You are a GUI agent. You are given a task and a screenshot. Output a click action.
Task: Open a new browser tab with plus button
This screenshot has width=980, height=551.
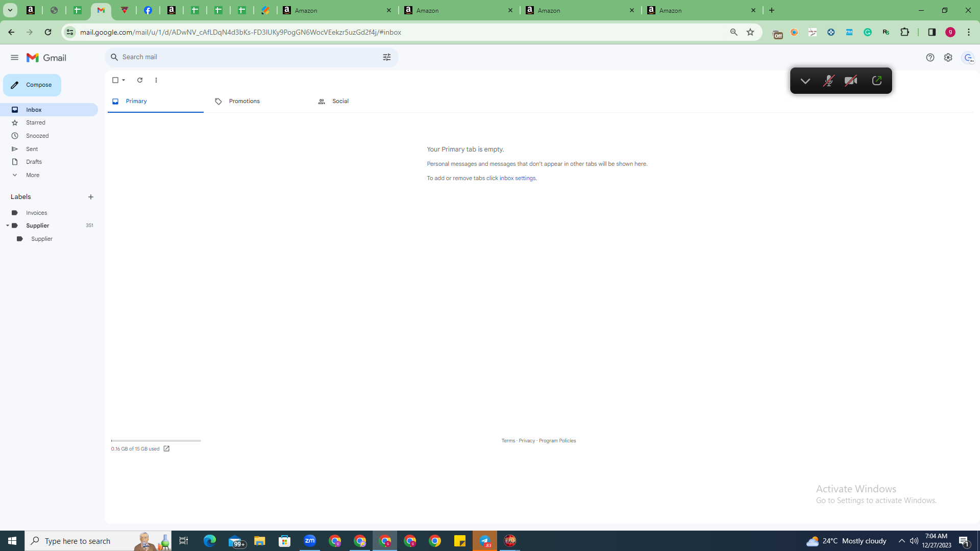[772, 10]
